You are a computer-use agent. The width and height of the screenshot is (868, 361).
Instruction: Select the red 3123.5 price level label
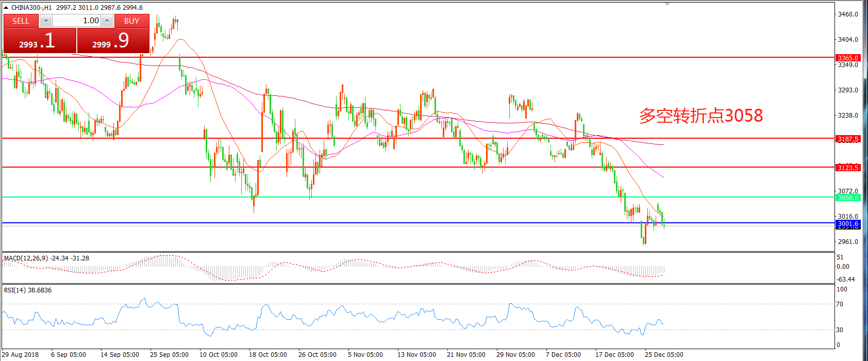tap(848, 168)
